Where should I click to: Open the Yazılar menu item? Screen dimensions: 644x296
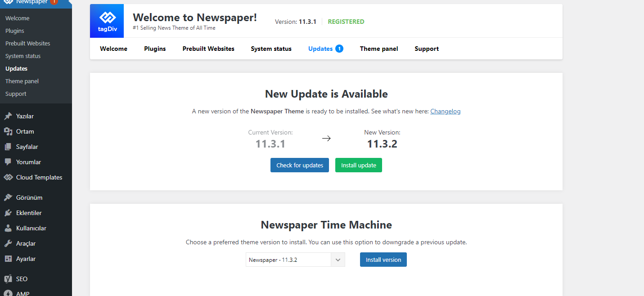pyautogui.click(x=36, y=116)
